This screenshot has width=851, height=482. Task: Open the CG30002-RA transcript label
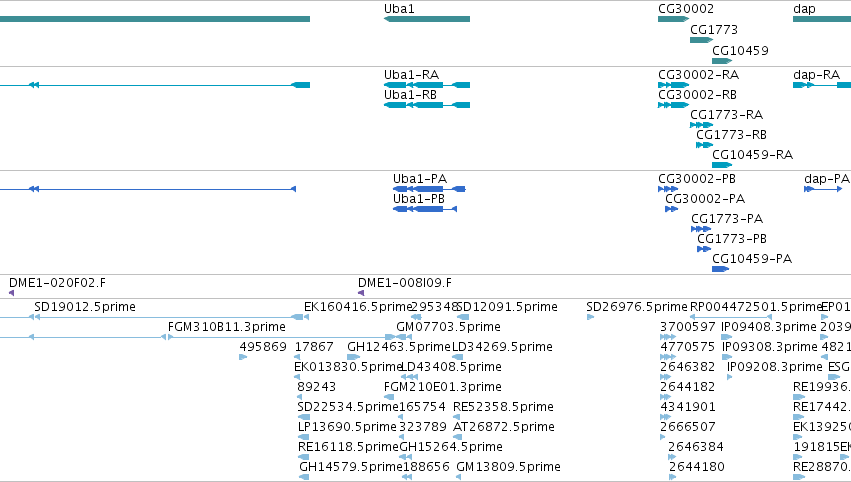tap(698, 75)
